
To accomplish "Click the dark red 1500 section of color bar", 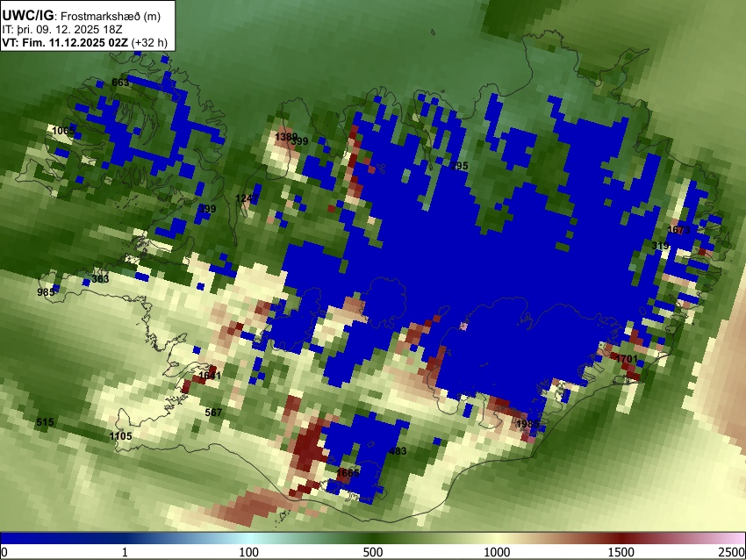I will [x=621, y=539].
